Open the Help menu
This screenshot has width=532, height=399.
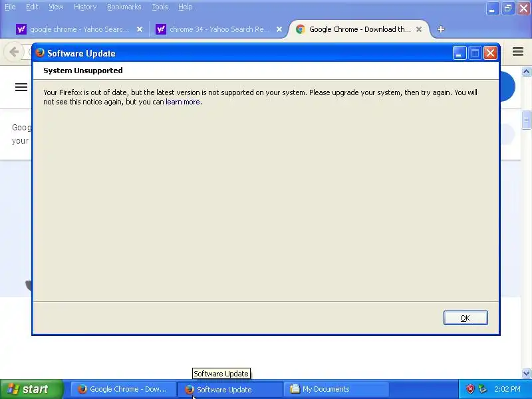[x=186, y=7]
